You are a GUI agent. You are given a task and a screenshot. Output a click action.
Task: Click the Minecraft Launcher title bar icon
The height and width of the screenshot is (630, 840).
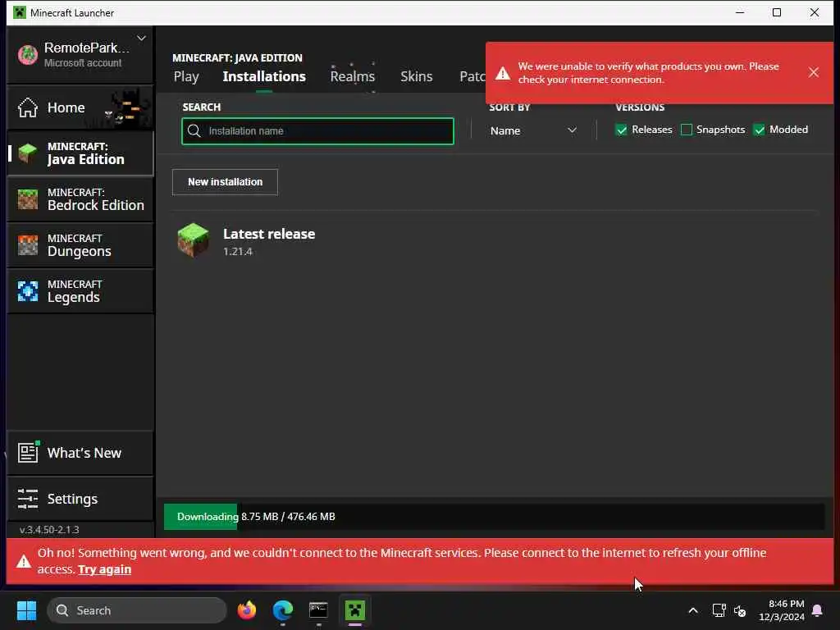tap(20, 12)
